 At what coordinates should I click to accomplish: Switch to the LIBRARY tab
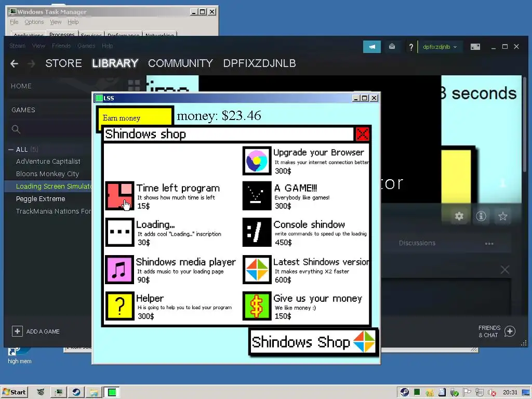[x=115, y=63]
